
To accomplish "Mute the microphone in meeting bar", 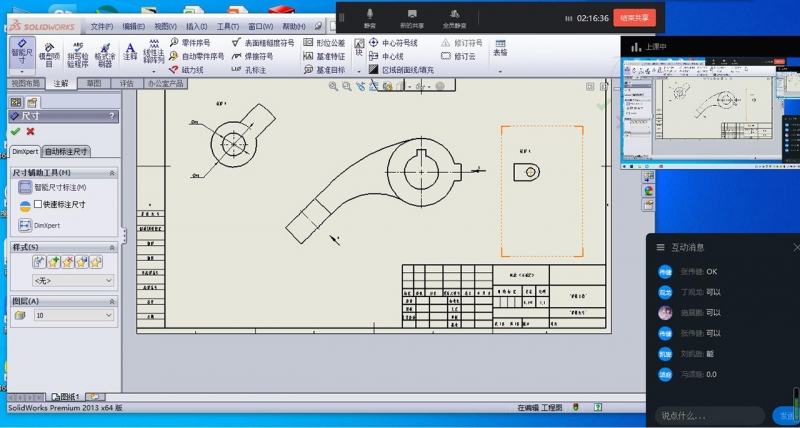I will tap(370, 18).
